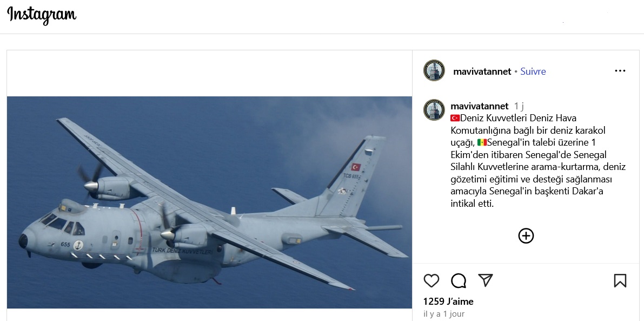Follow mavivatannet via Suivre
Image resolution: width=644 pixels, height=321 pixels.
tap(533, 71)
